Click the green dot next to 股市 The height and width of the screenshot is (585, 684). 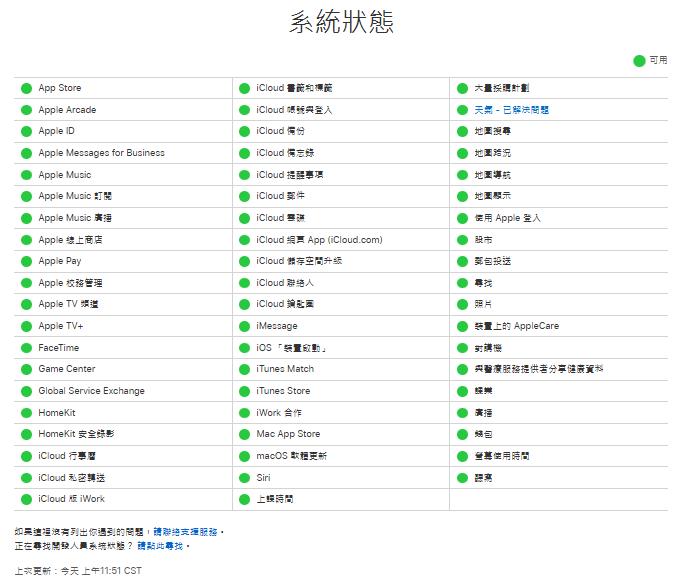(462, 240)
